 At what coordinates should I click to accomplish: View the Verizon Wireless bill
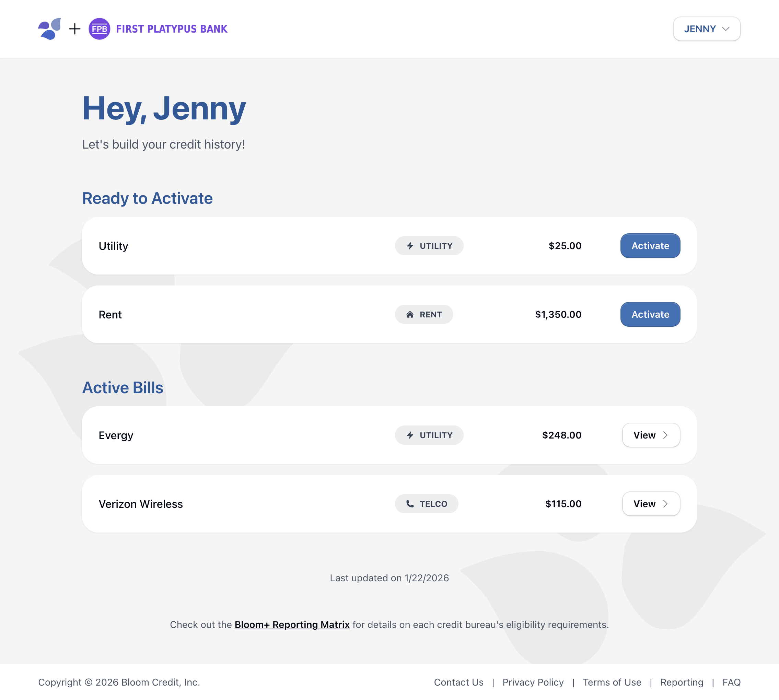pyautogui.click(x=651, y=504)
